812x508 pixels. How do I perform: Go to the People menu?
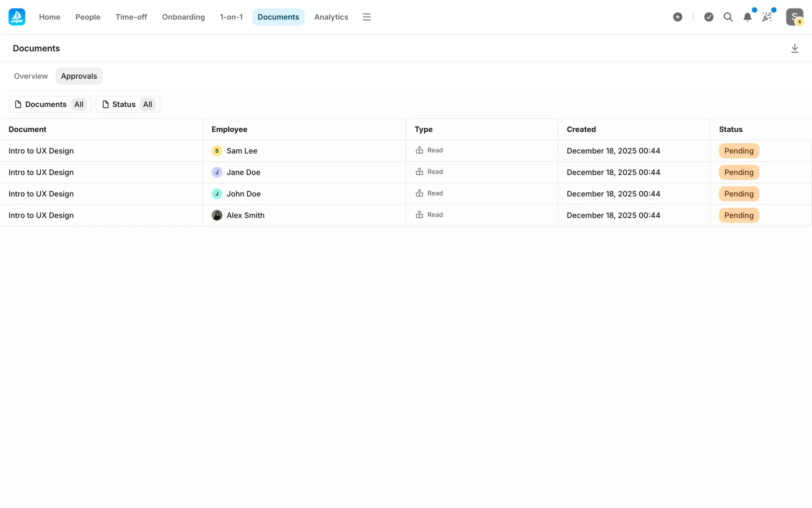(88, 17)
